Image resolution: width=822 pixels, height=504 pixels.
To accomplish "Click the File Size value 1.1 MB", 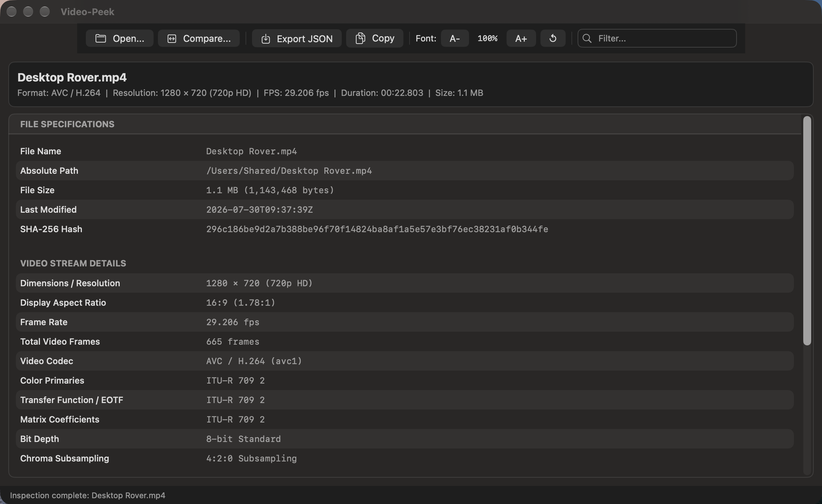I will pos(270,190).
